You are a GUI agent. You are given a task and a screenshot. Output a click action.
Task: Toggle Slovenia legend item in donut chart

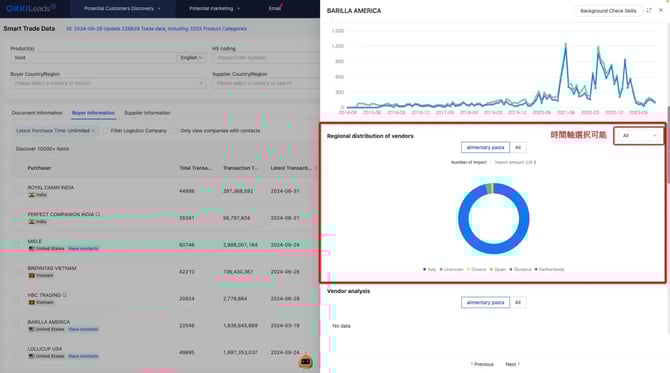coord(520,269)
